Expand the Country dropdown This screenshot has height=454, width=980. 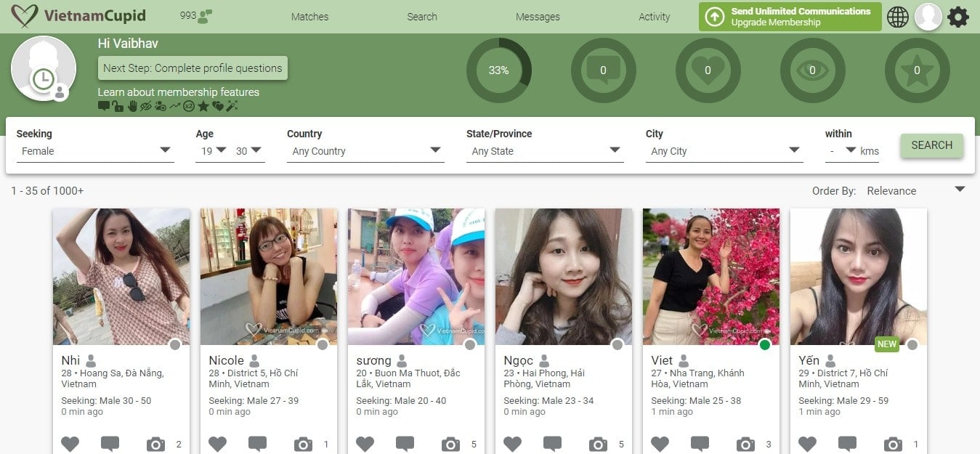point(365,151)
